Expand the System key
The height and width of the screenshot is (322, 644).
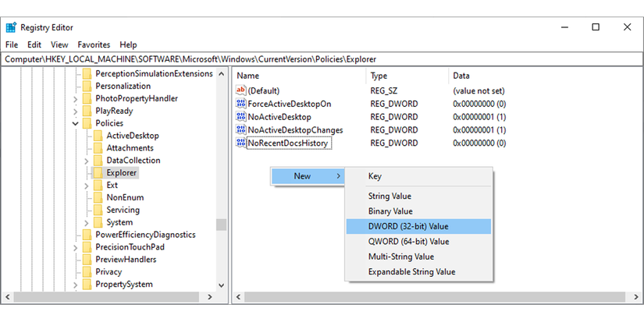point(87,223)
